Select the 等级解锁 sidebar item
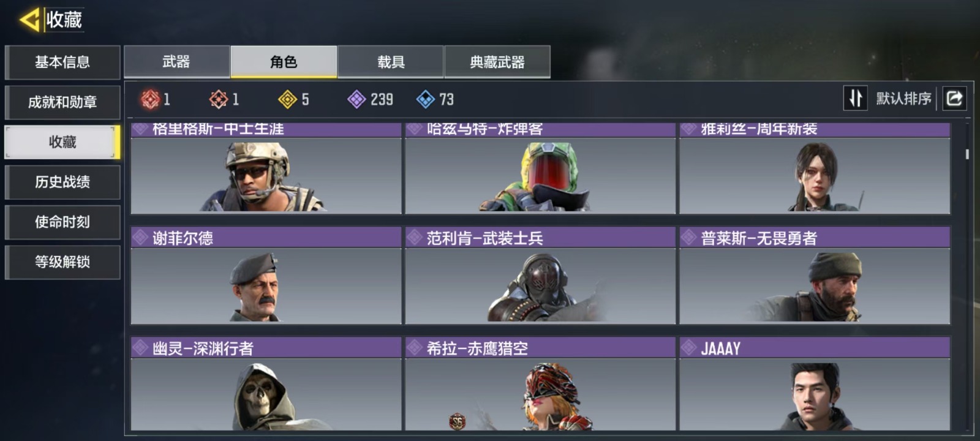The image size is (980, 441). coord(62,262)
